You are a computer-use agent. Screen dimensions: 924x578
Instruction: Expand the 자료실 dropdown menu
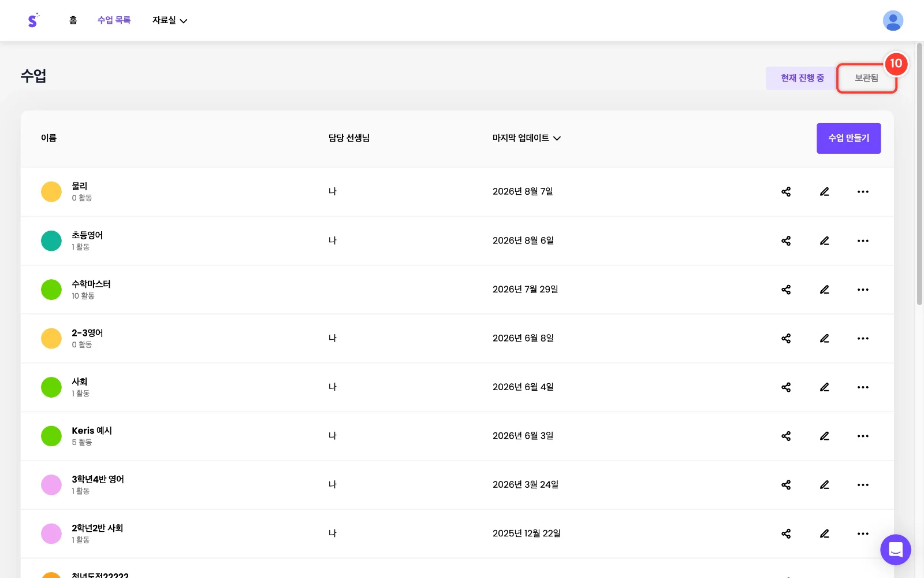(x=169, y=20)
